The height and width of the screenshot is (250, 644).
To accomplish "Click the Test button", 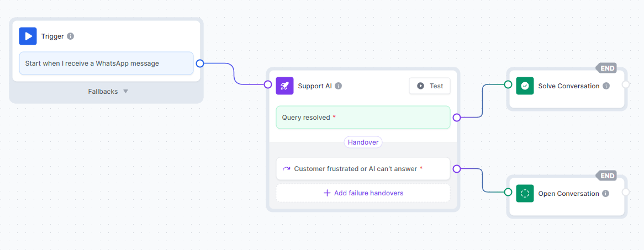I will coord(430,86).
